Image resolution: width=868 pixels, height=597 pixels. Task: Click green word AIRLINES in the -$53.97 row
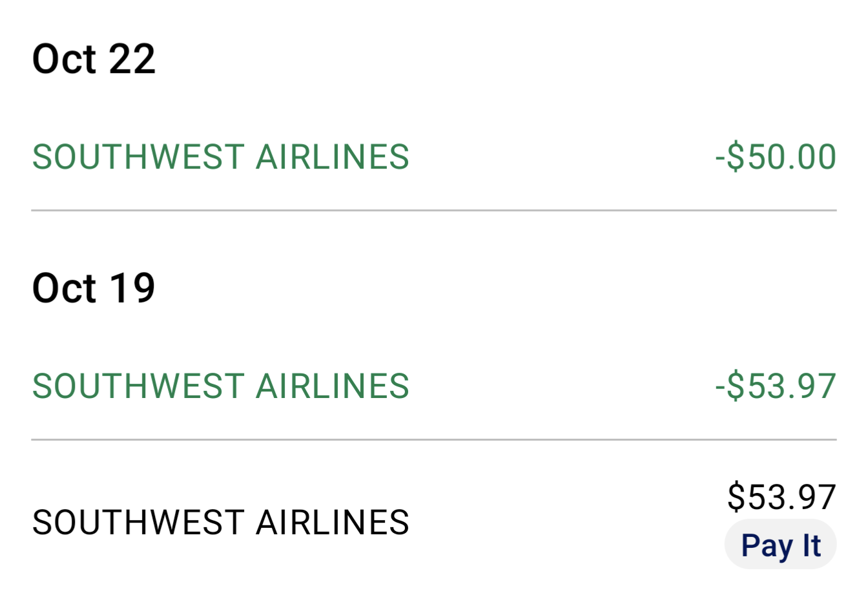(x=333, y=386)
